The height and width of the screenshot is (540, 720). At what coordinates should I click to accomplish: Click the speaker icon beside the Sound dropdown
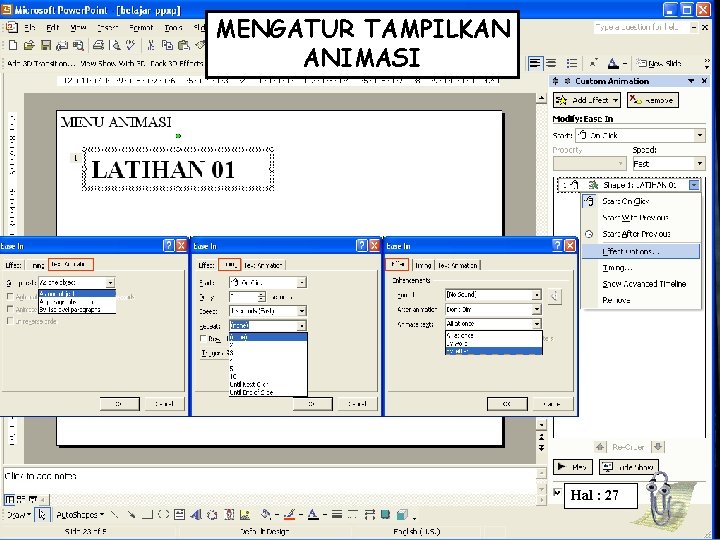point(555,295)
